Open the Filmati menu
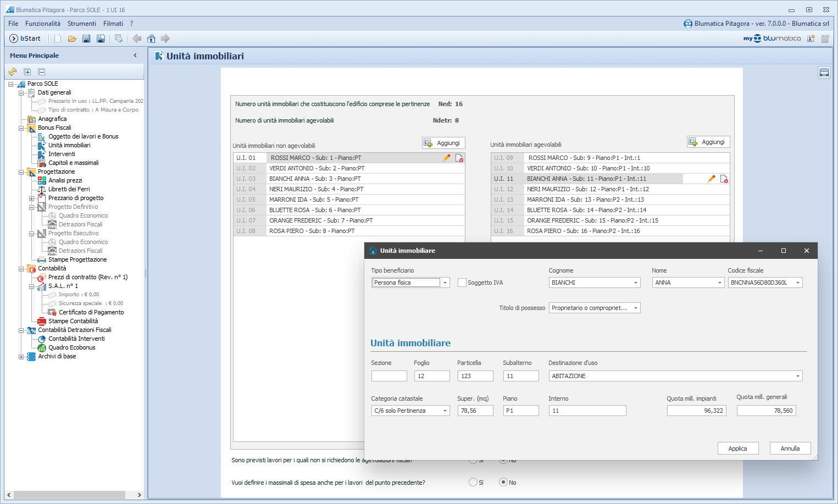The width and height of the screenshot is (838, 504). [113, 24]
